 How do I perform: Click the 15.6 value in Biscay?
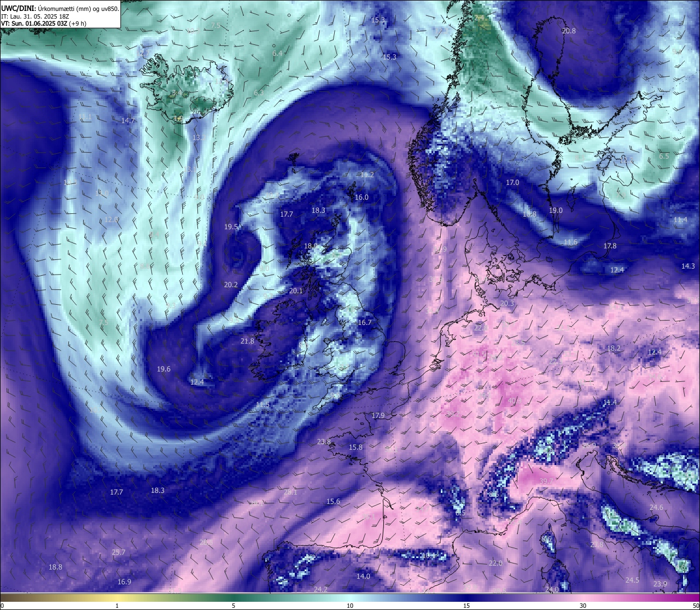[x=333, y=502]
